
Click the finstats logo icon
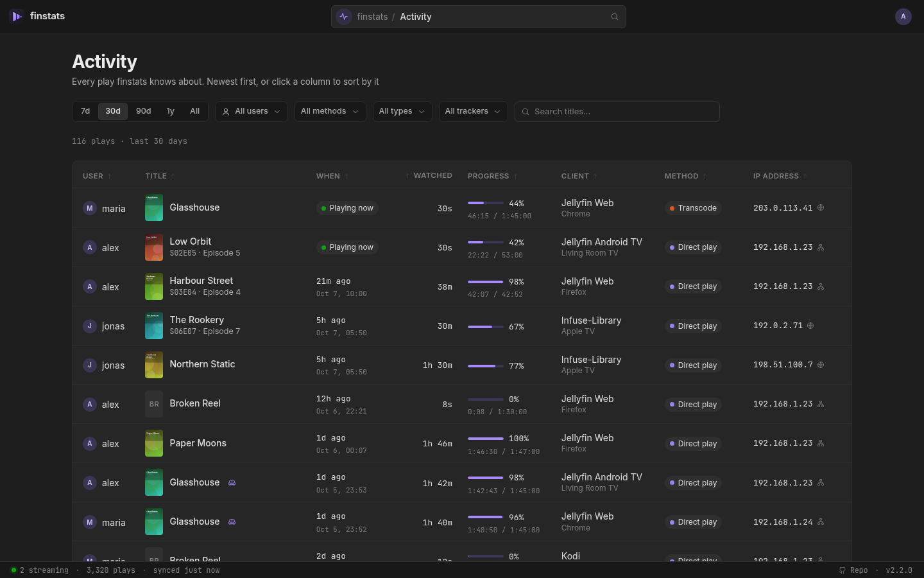(17, 16)
